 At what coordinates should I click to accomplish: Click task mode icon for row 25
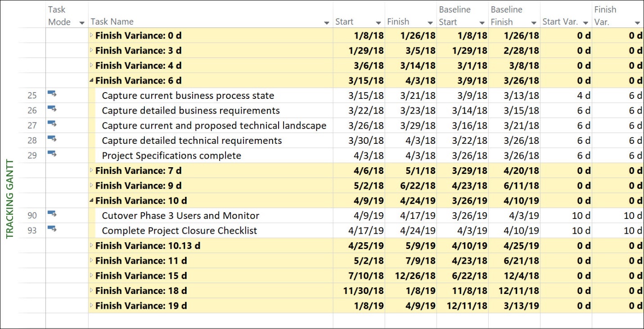(52, 94)
